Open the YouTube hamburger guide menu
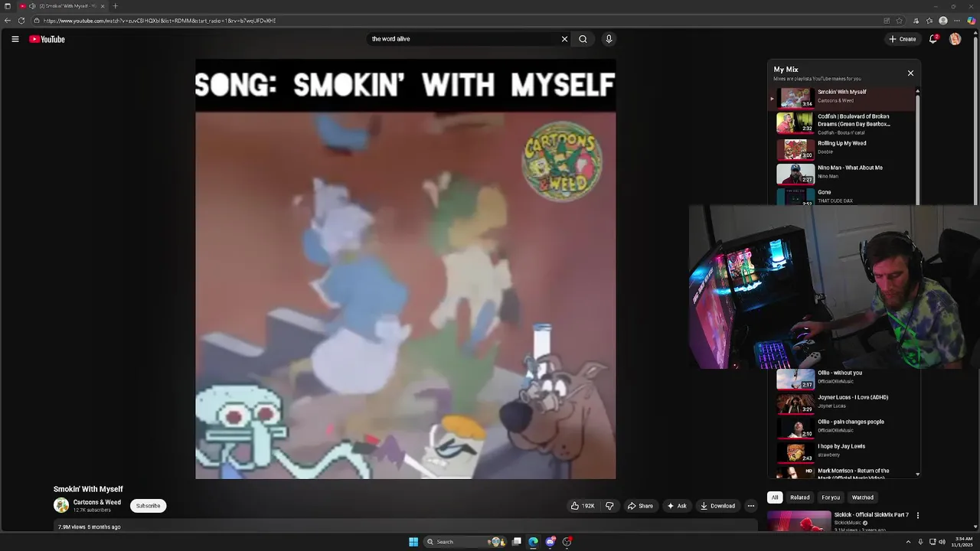 click(x=15, y=39)
